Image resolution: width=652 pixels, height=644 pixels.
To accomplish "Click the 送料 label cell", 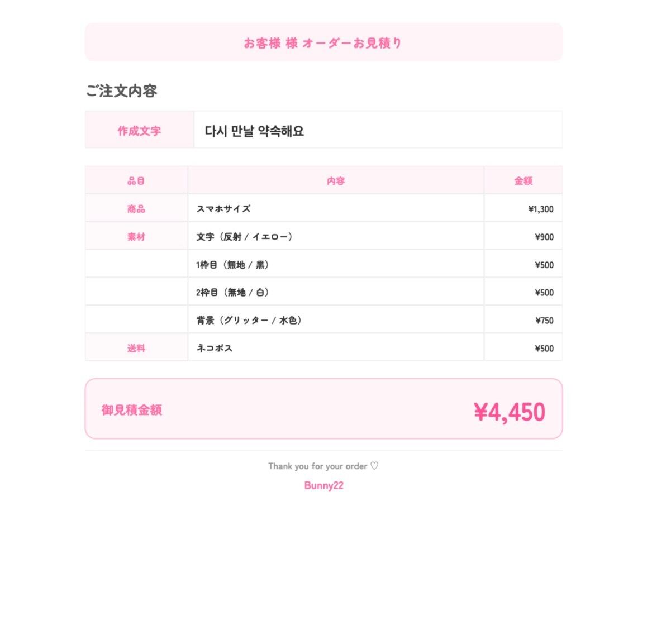I will click(136, 347).
